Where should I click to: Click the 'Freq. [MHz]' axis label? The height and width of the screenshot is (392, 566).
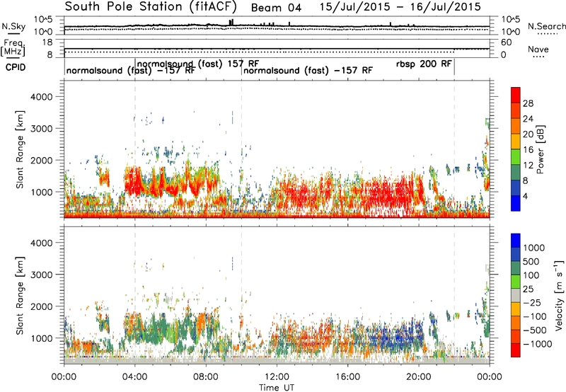(13, 47)
